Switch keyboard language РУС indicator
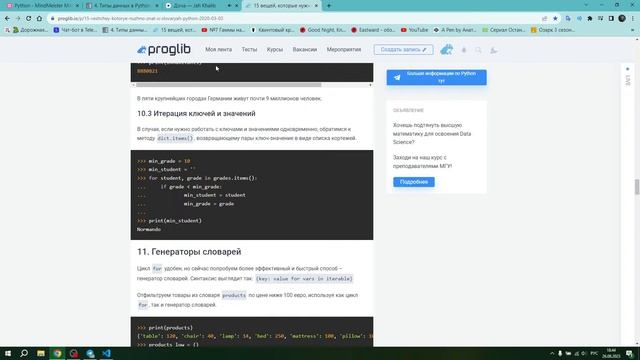640x360 pixels. pyautogui.click(x=594, y=353)
